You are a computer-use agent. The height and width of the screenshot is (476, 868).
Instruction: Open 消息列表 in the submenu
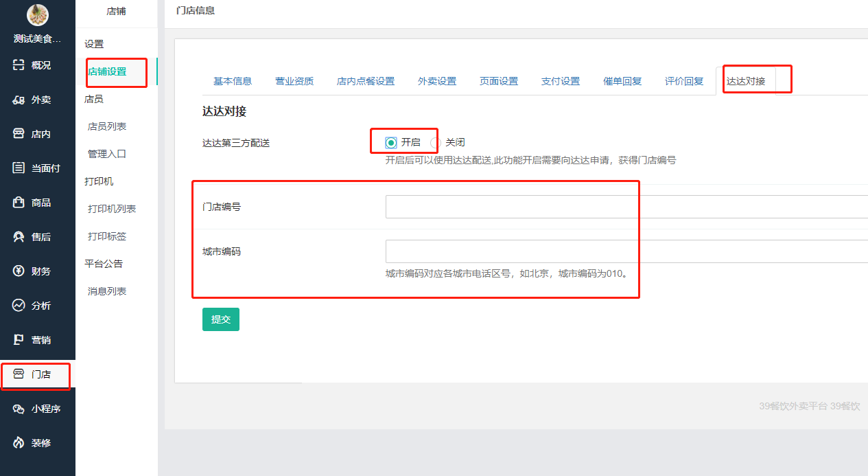pyautogui.click(x=107, y=291)
